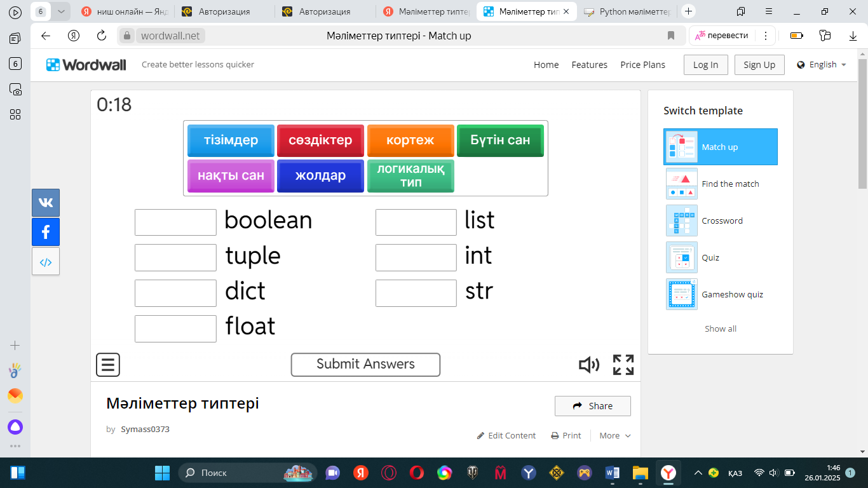The height and width of the screenshot is (488, 868).
Task: Select the Quiz template
Action: click(721, 257)
